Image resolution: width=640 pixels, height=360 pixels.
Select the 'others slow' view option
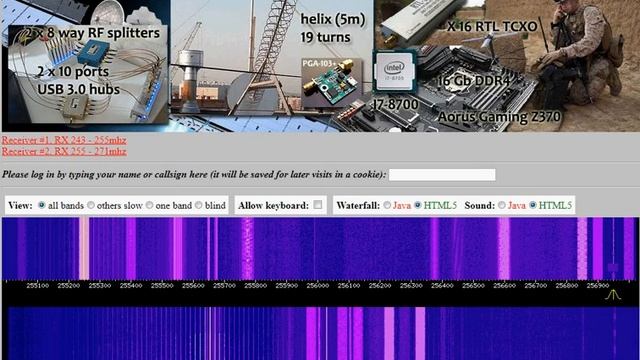coord(91,205)
